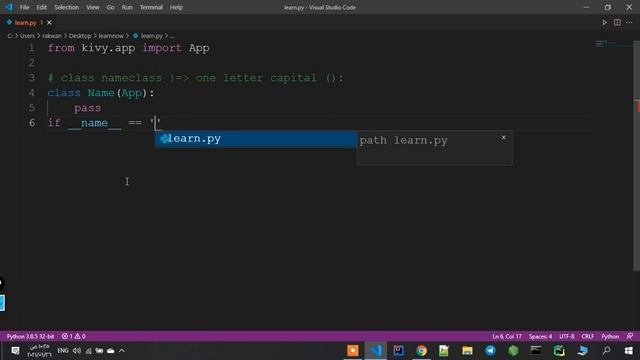Screen dimensions: 640x360
Task: Change language mode 'Python'
Action: click(610, 336)
